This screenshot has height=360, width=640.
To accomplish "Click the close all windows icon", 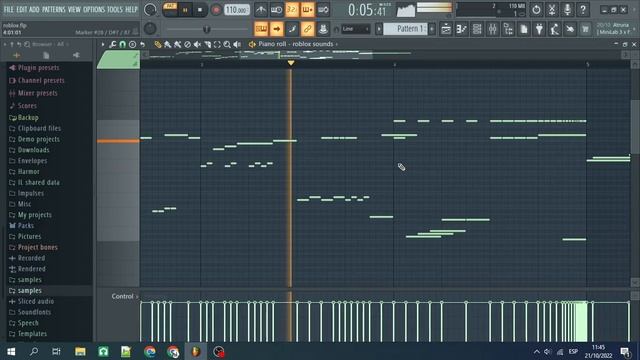I will coord(570,29).
